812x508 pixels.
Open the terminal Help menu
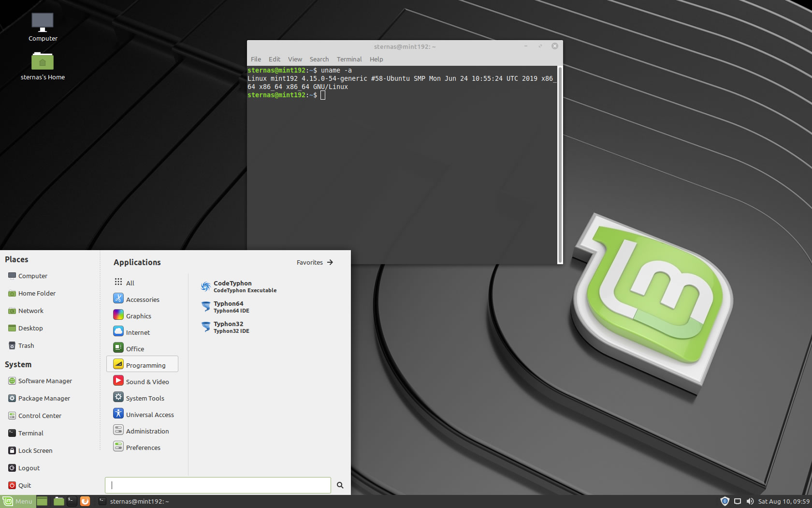pyautogui.click(x=376, y=59)
